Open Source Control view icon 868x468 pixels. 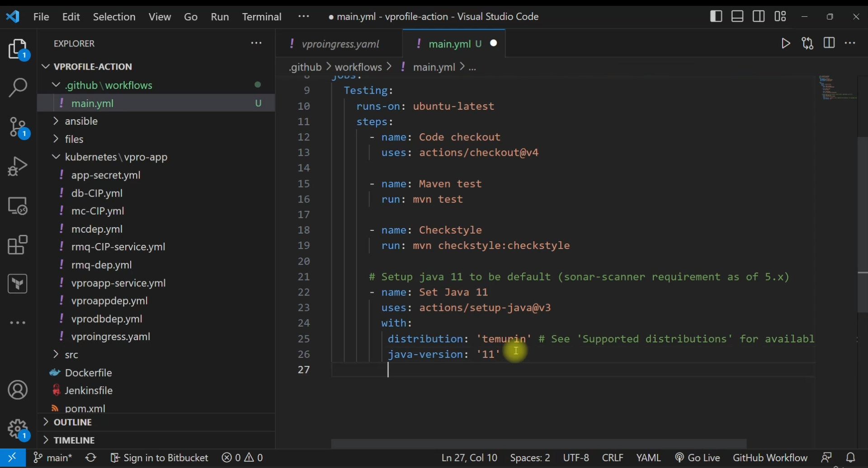18,128
